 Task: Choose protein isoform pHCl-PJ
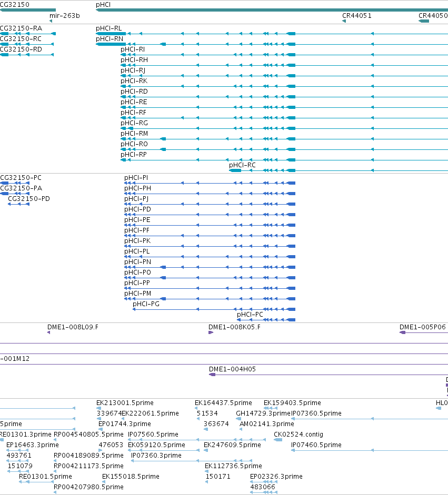(136, 198)
